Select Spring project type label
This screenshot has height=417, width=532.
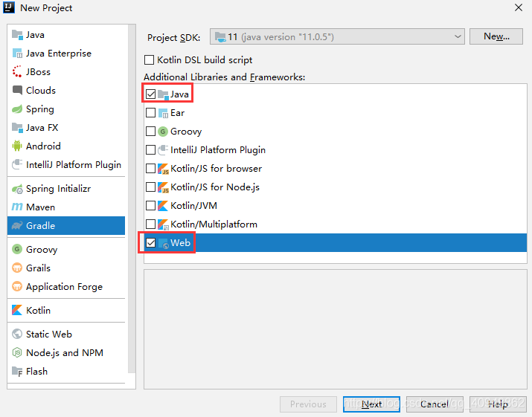point(40,109)
